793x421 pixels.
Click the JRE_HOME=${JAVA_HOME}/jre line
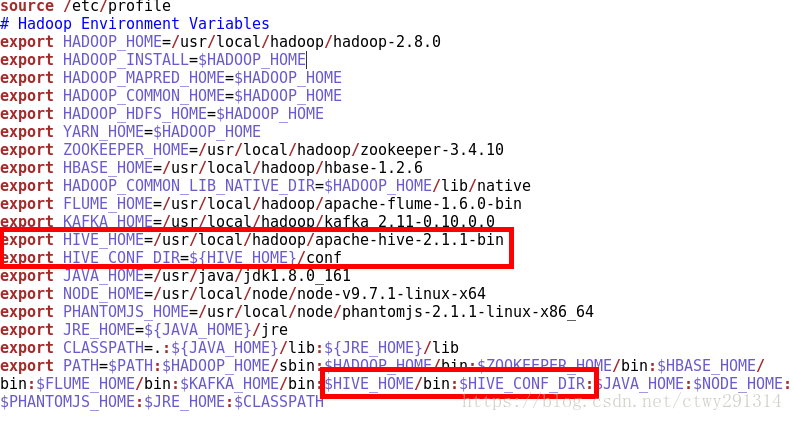point(144,330)
